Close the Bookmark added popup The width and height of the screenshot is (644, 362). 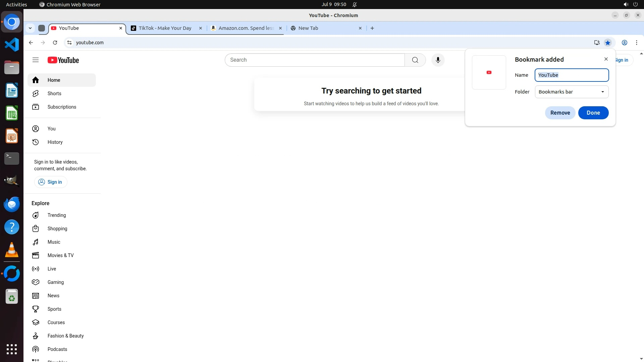(x=606, y=59)
